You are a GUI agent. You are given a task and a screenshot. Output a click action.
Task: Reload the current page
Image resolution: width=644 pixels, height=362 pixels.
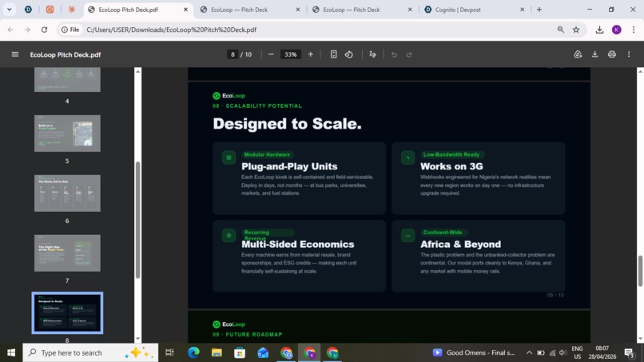[x=45, y=30]
